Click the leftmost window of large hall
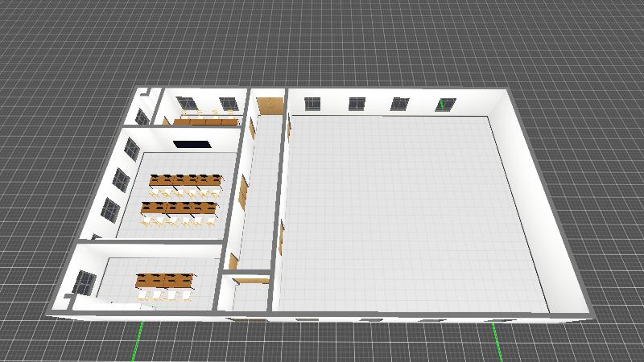This screenshot has width=644, height=362. [x=312, y=103]
